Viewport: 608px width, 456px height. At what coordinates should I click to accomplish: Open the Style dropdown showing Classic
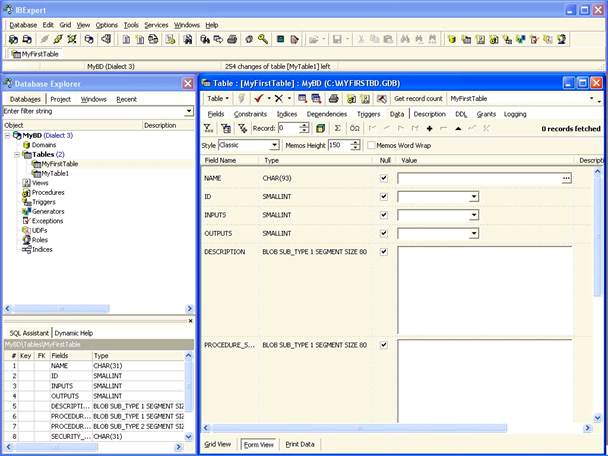(x=274, y=145)
